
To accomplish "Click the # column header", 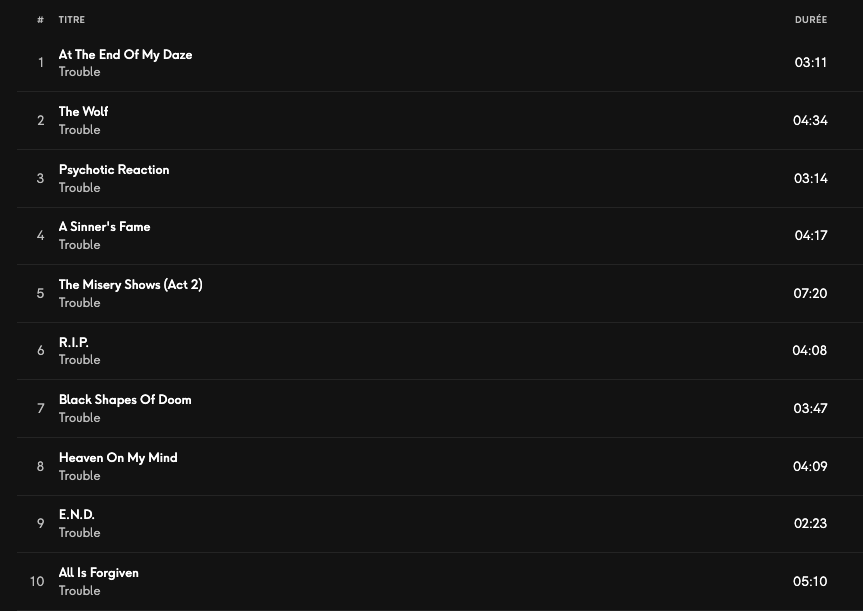I will 40,20.
